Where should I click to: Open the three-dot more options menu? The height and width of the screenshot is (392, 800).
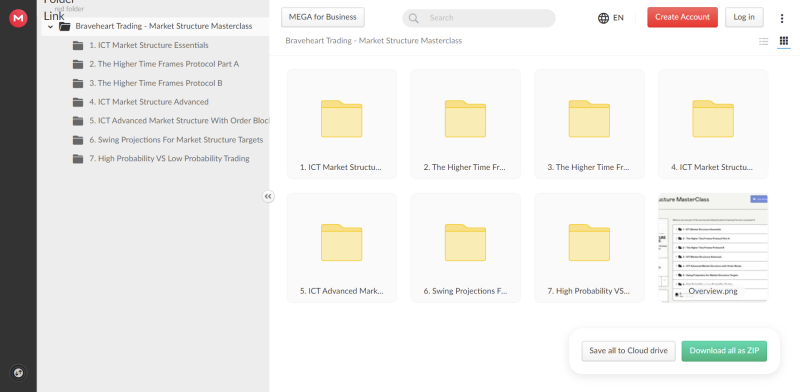pyautogui.click(x=782, y=18)
